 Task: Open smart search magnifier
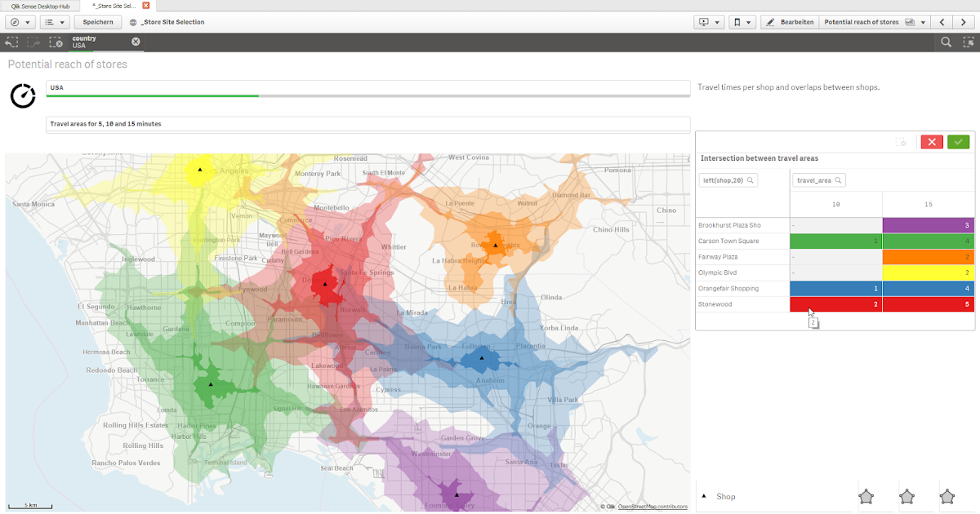tap(946, 42)
